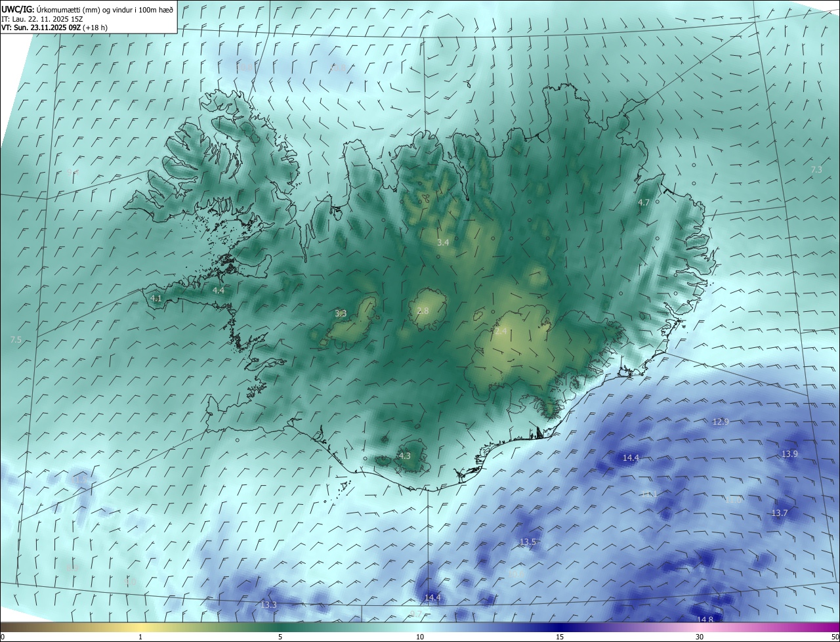Click the '13.9' value label over the ocean
Screen dimensions: 840x642
tap(789, 454)
